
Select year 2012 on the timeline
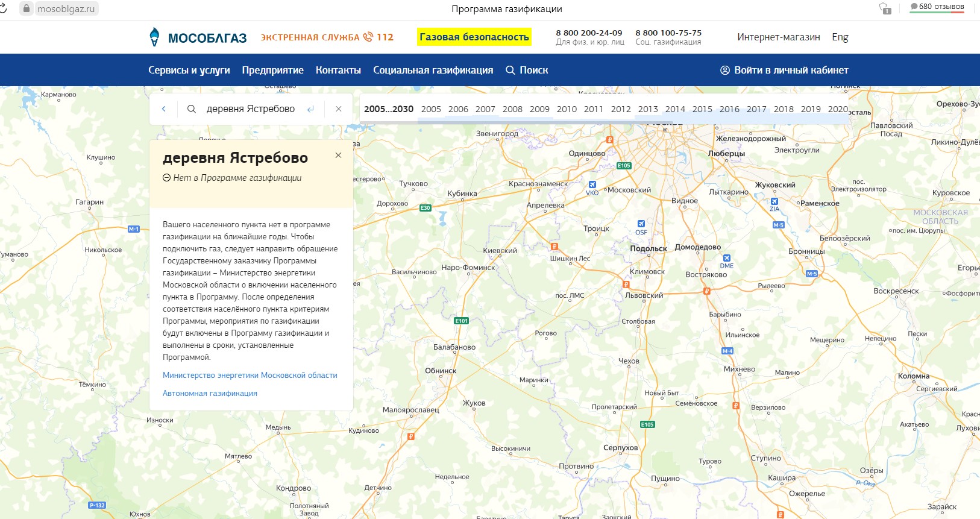click(621, 109)
